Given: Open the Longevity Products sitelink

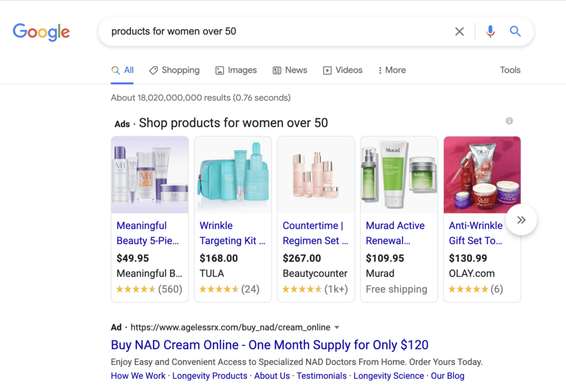Looking at the screenshot, I should click(209, 376).
